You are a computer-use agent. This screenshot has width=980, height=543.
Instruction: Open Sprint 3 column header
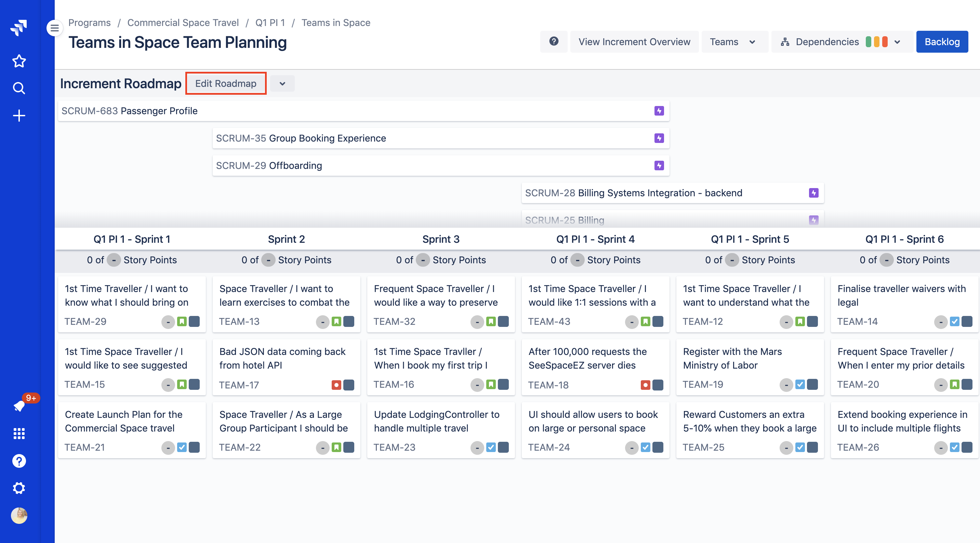tap(440, 239)
